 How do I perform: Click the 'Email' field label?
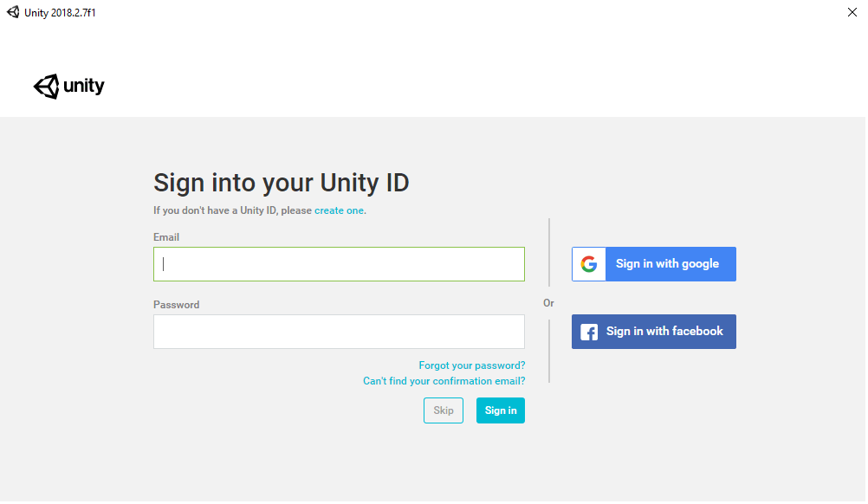pos(166,237)
